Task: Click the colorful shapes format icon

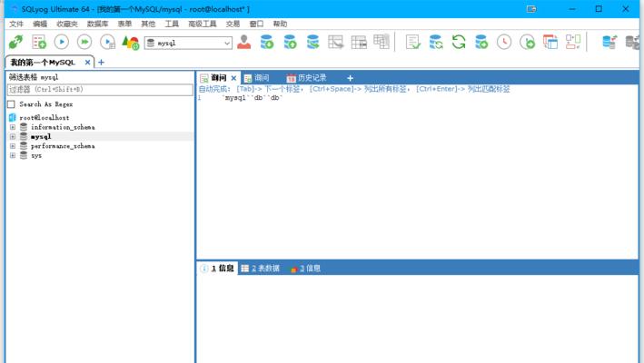Action: (x=131, y=43)
